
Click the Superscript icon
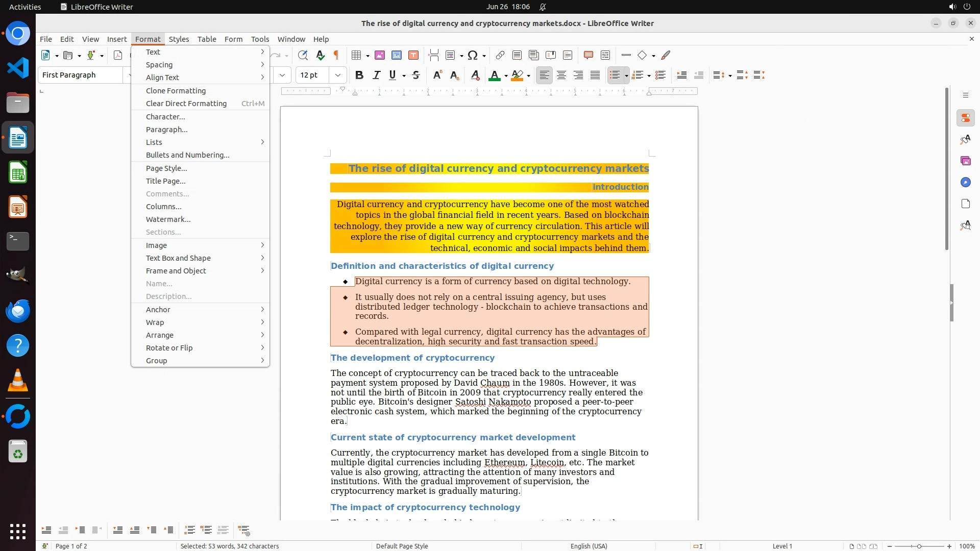coord(437,75)
